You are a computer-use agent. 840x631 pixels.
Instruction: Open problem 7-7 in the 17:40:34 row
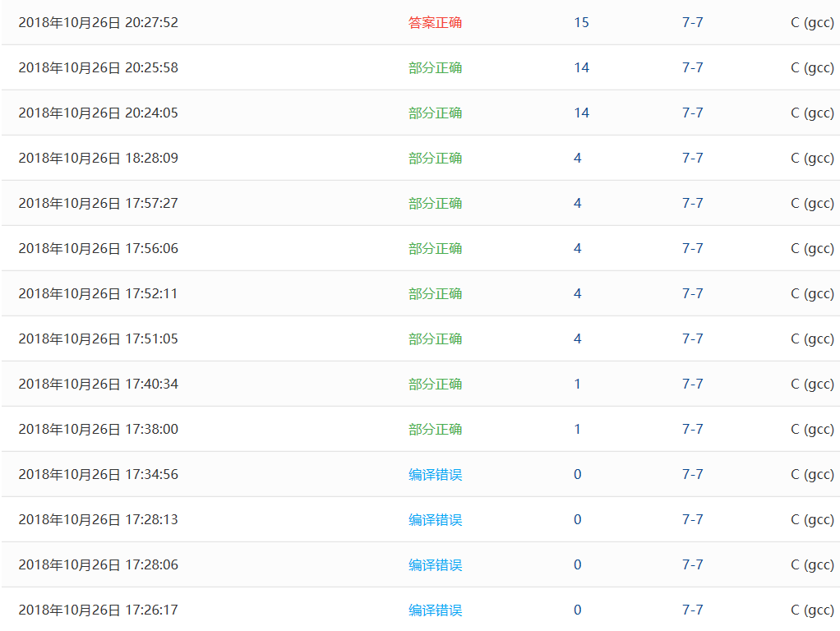click(692, 384)
